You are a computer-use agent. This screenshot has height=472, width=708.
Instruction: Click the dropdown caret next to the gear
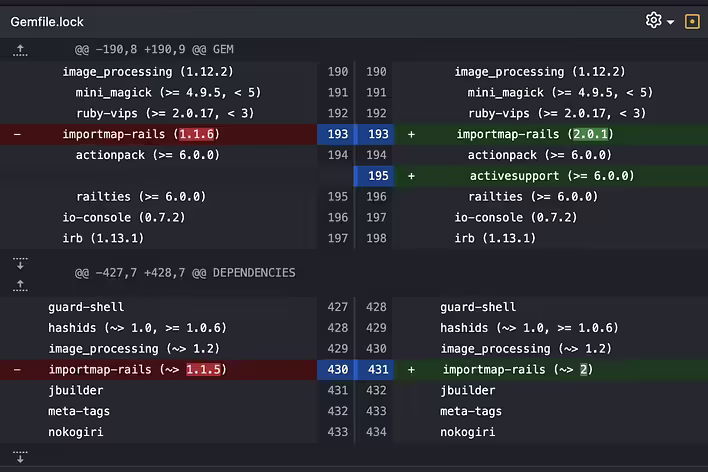click(x=670, y=22)
